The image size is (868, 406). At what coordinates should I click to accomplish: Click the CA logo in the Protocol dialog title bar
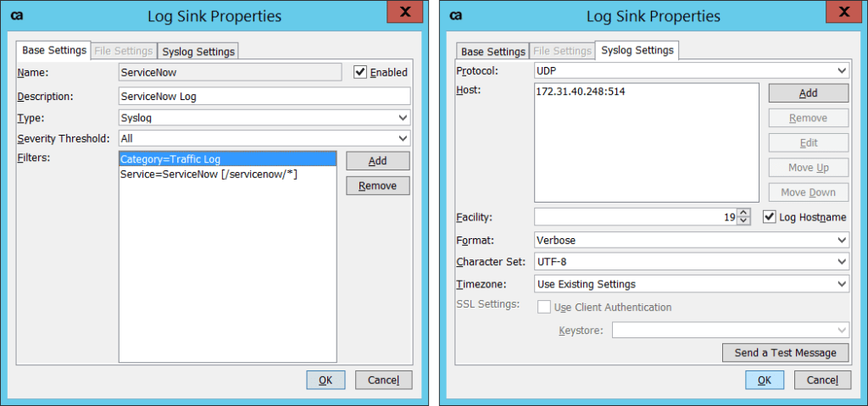coord(456,16)
